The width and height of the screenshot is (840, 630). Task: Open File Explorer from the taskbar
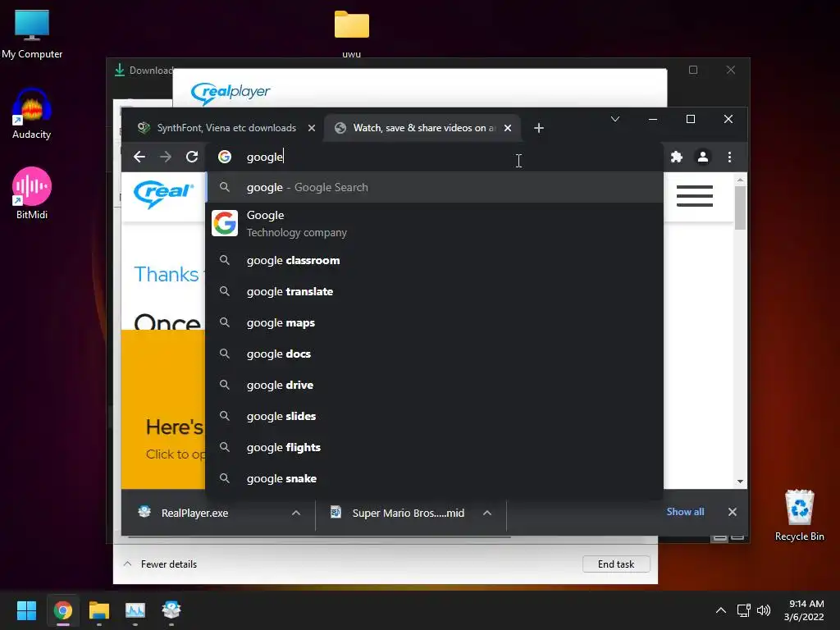pyautogui.click(x=99, y=610)
